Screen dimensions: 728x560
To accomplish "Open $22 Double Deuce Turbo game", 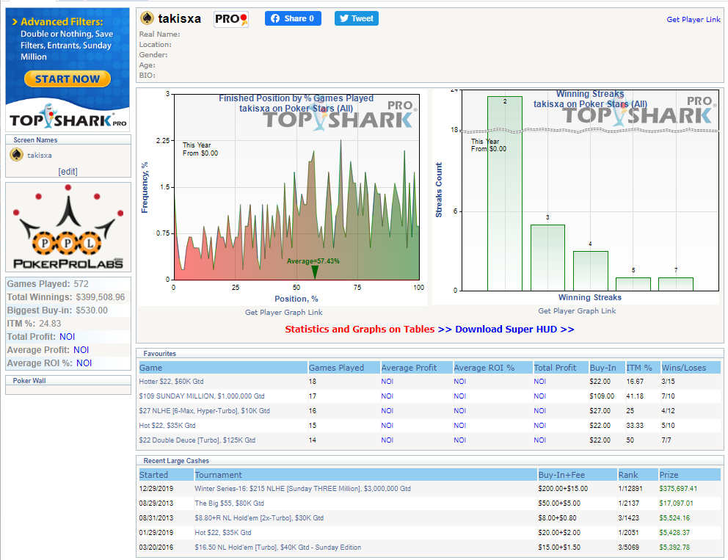I will [197, 440].
